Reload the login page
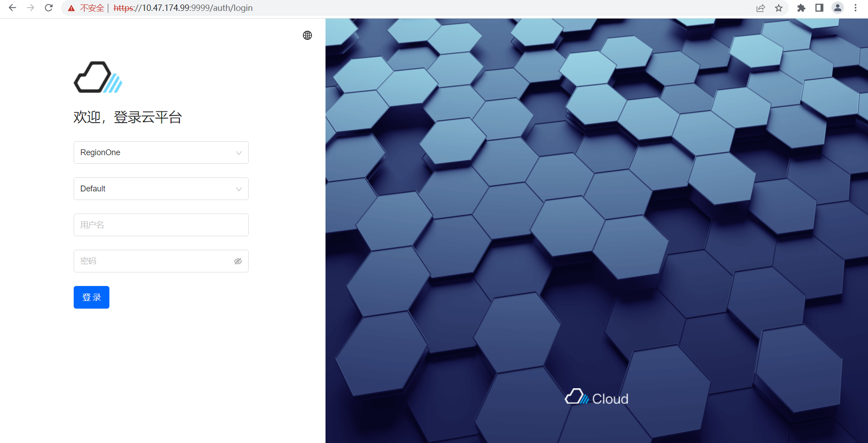This screenshot has height=443, width=868. pyautogui.click(x=49, y=8)
